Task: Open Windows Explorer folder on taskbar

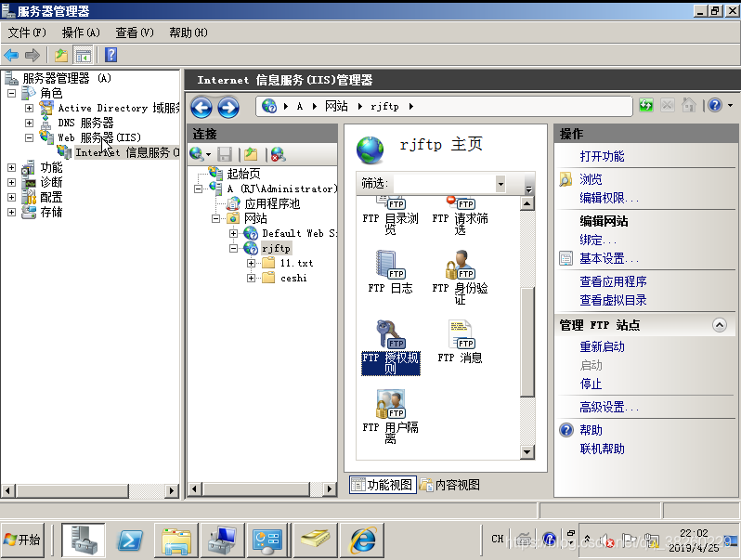Action: pos(175,540)
